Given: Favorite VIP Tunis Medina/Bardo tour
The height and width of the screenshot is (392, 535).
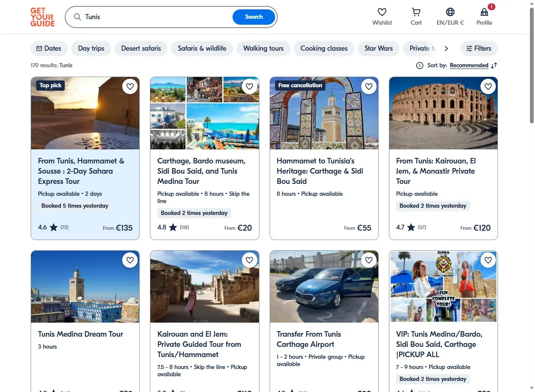Looking at the screenshot, I should 488,260.
